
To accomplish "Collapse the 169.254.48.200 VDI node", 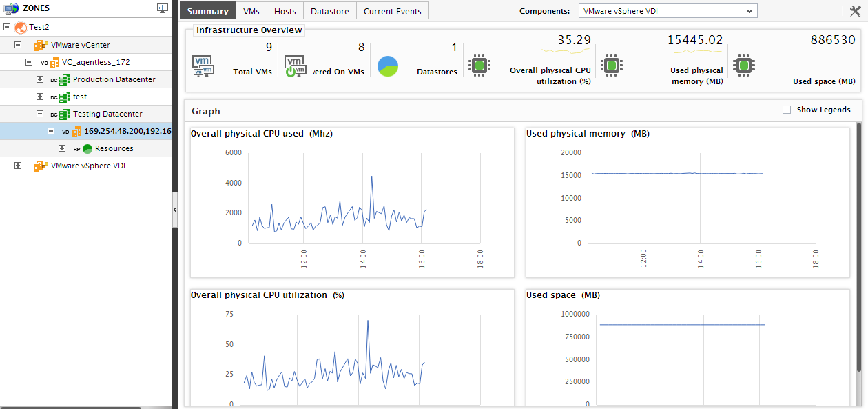I will click(x=51, y=131).
